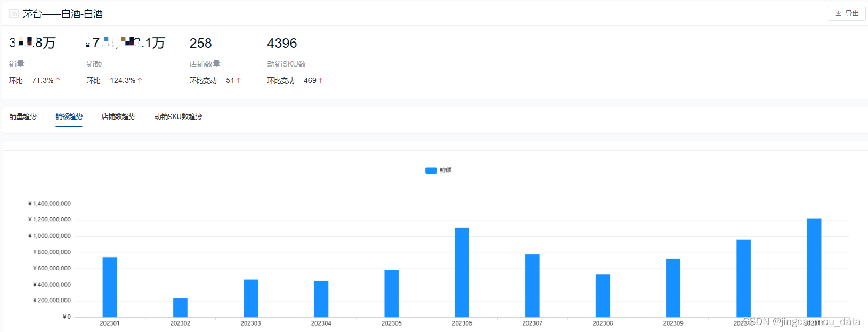Viewport: 868px width, 332px height.
Task: Click the 202311 sales bar
Action: [x=814, y=268]
